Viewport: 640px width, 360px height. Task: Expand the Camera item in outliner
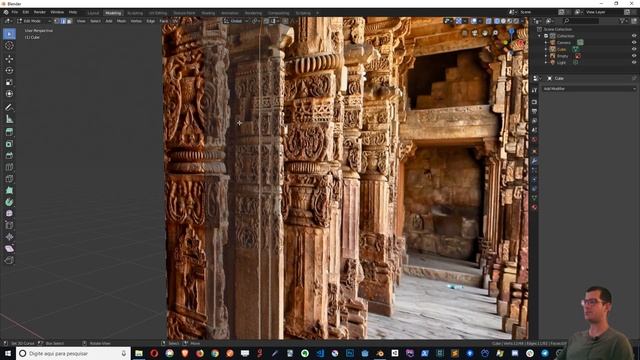(x=546, y=42)
